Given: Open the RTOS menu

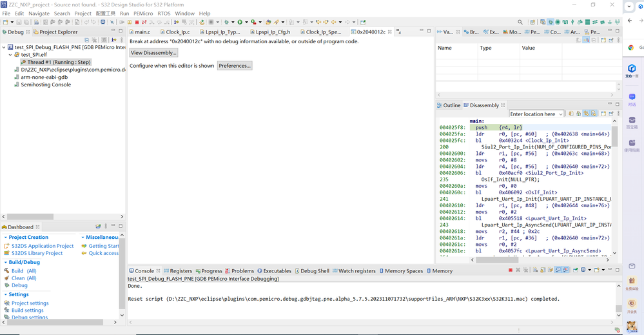Looking at the screenshot, I should point(164,13).
